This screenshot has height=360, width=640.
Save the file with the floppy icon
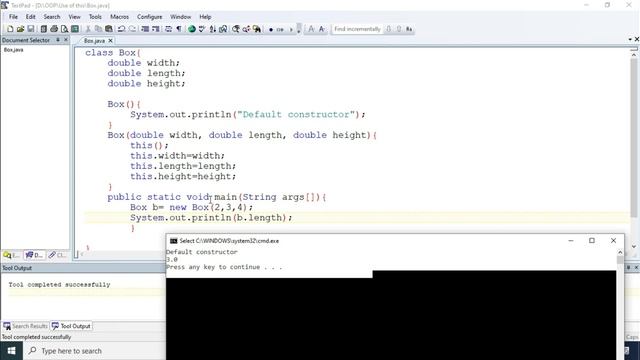pyautogui.click(x=31, y=29)
